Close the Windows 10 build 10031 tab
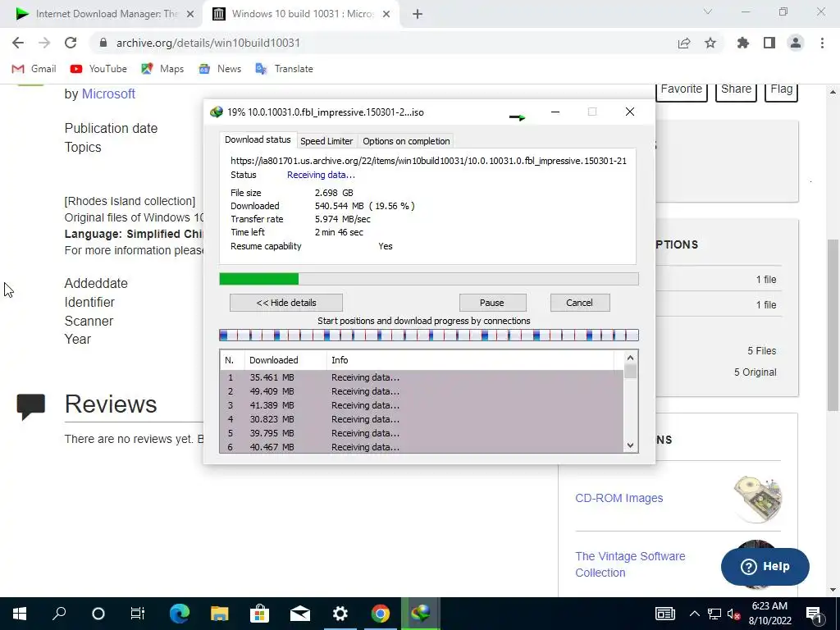Screen dimensions: 840x630 [386, 15]
